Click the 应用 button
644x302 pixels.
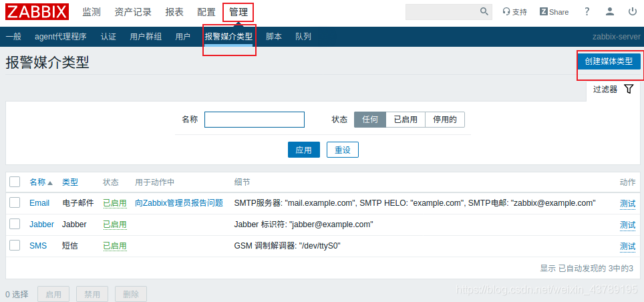coord(304,150)
